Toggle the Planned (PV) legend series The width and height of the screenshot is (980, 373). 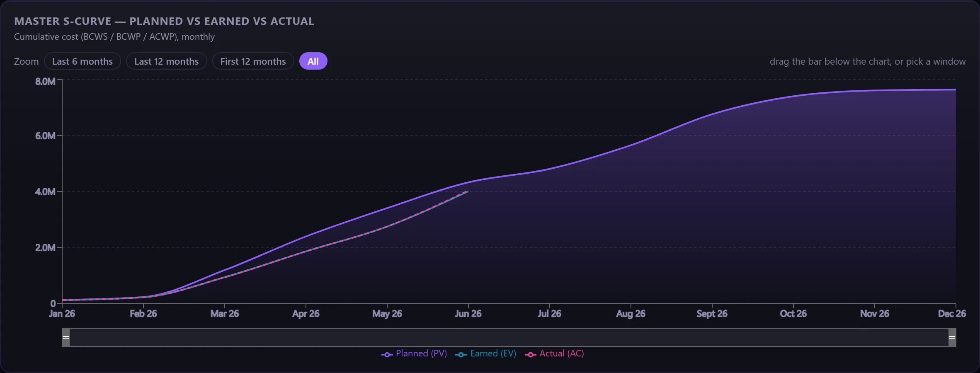click(414, 354)
